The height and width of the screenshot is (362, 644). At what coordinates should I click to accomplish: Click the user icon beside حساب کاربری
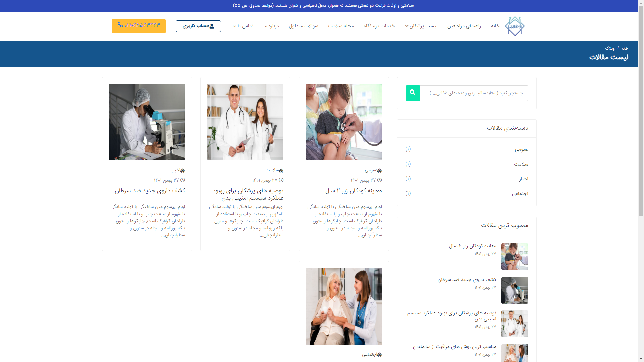click(x=212, y=26)
